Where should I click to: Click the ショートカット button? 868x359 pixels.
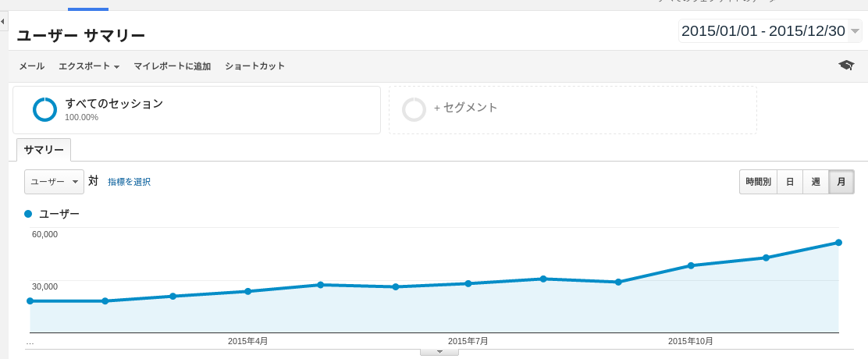tap(254, 66)
